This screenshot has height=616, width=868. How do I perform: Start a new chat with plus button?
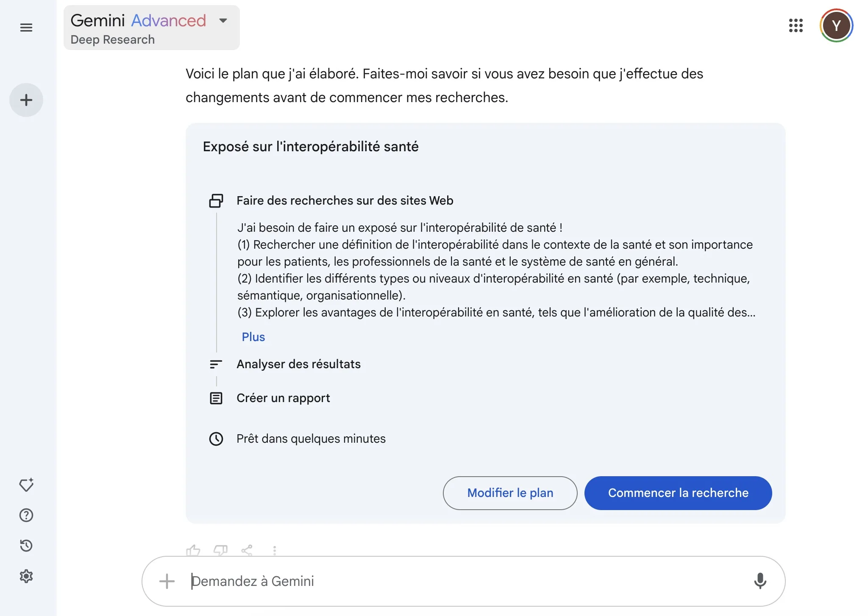[x=26, y=100]
